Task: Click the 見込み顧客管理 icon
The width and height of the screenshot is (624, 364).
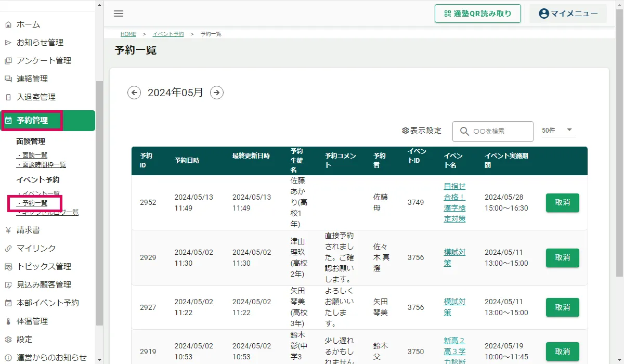Action: tap(8, 285)
